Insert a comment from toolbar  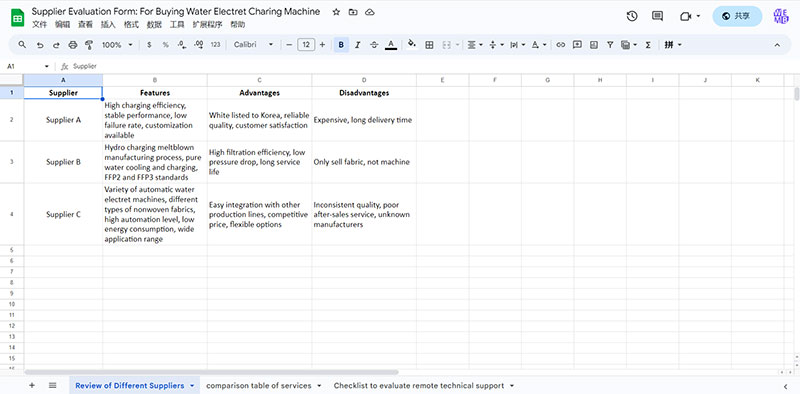[577, 45]
